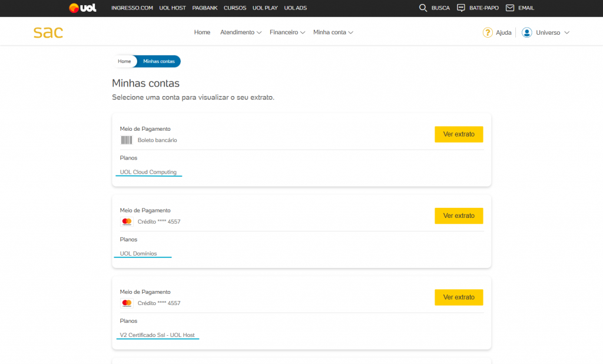View statement for UOL Cloud Computing
Viewport: 603px width, 364px height.
pos(459,134)
